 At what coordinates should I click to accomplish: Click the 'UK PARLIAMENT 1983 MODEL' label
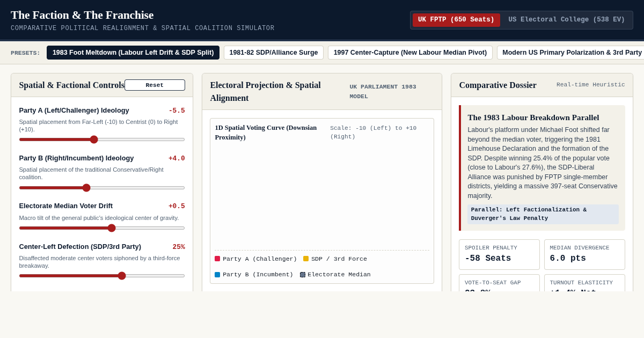coord(383,91)
